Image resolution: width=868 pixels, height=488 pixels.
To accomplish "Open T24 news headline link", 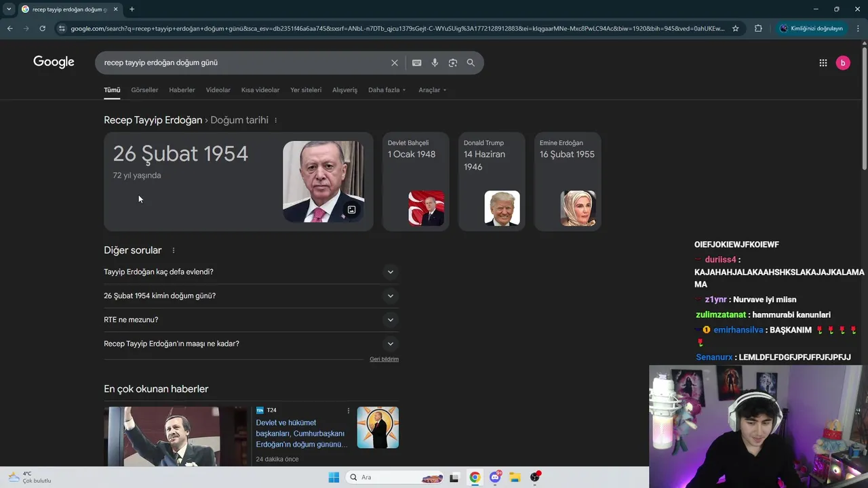I will click(302, 434).
